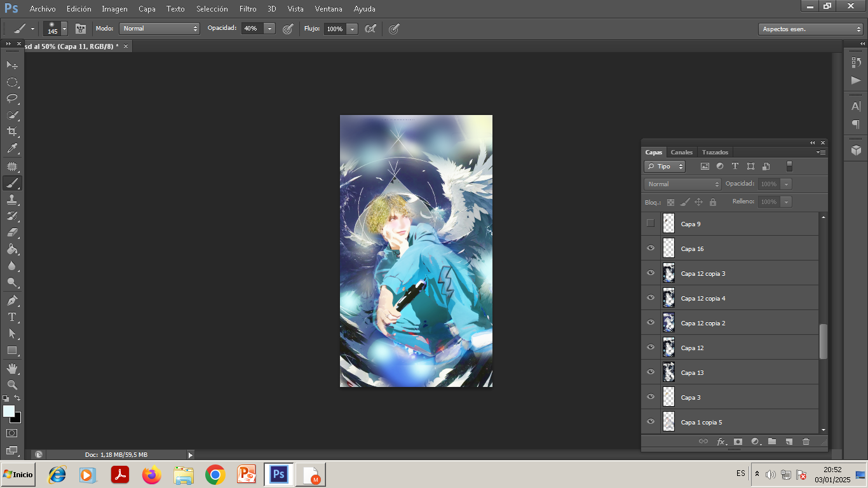This screenshot has height=488, width=868.
Task: Select the Zoom tool
Action: tap(12, 385)
